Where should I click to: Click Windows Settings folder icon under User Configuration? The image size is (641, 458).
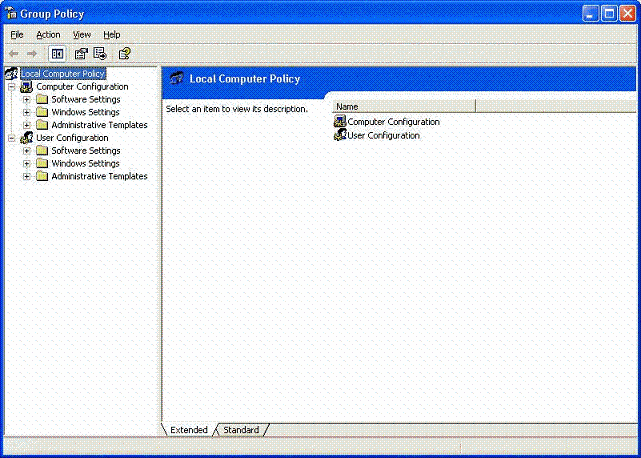tap(42, 164)
